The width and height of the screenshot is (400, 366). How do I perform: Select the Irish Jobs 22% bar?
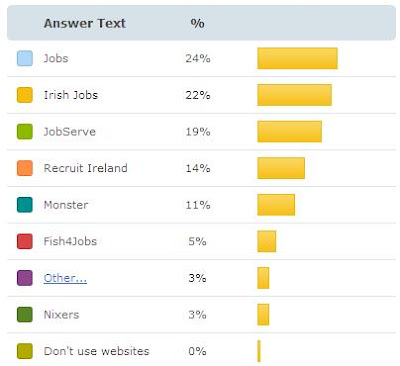click(x=294, y=95)
